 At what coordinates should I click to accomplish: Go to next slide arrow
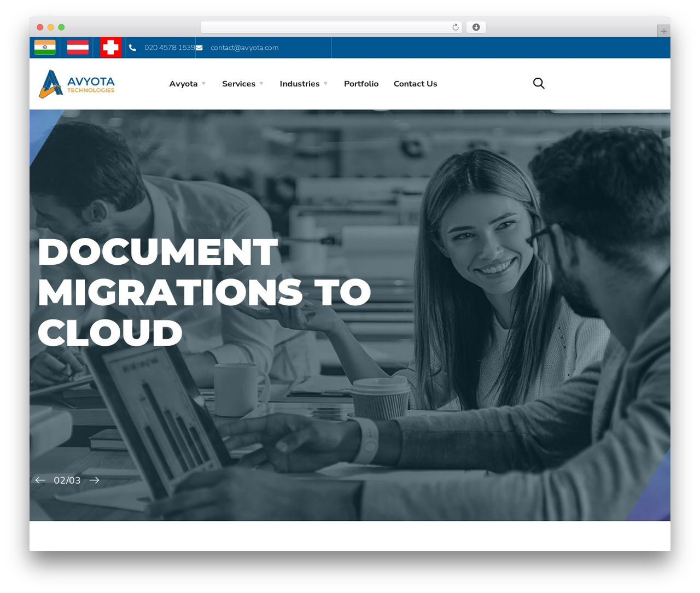tap(94, 480)
